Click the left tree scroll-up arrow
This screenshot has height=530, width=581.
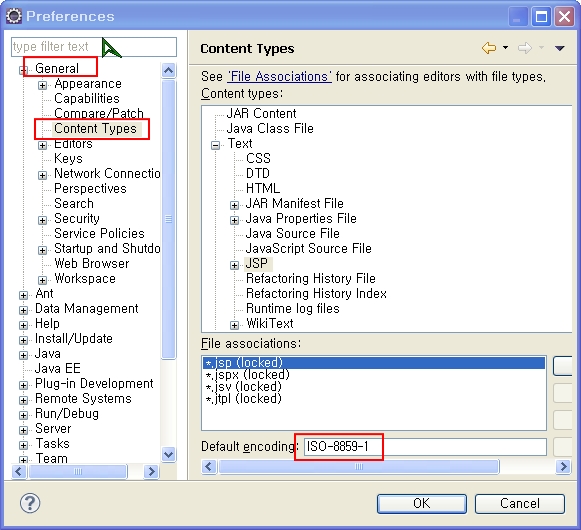click(169, 70)
